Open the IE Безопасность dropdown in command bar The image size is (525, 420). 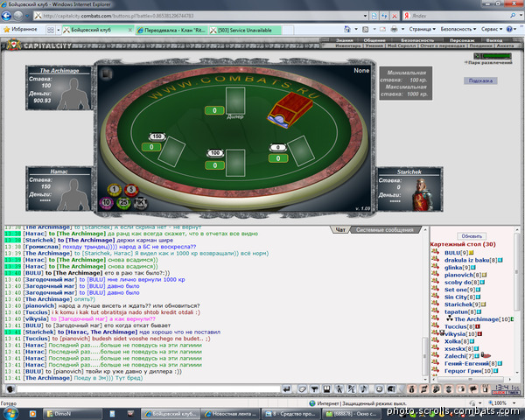pos(458,29)
